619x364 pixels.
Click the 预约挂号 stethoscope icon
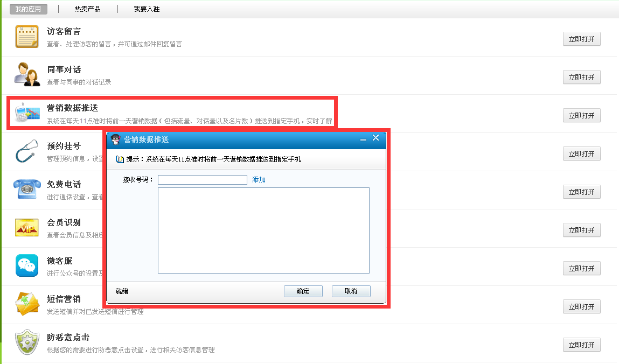pos(26,151)
